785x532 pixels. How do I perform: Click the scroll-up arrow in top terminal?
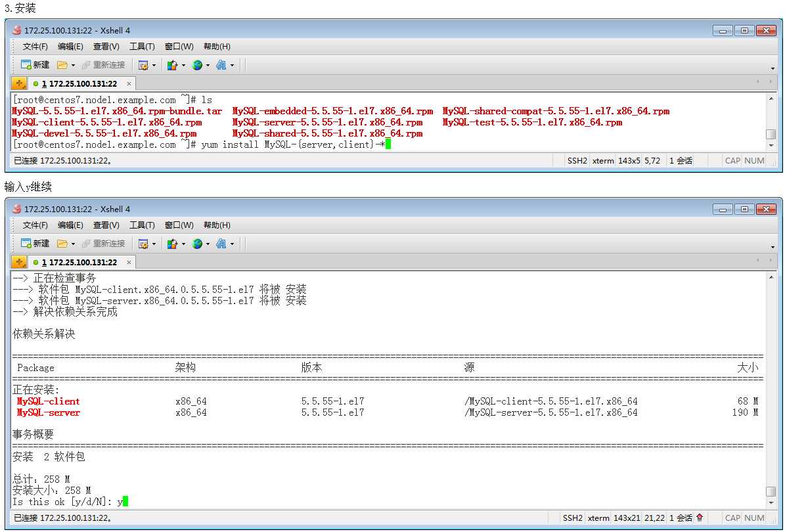coord(771,98)
